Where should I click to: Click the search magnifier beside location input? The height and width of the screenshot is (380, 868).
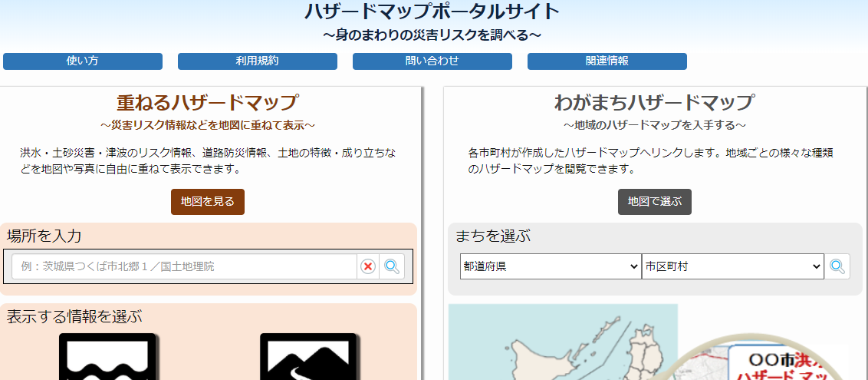(x=392, y=266)
